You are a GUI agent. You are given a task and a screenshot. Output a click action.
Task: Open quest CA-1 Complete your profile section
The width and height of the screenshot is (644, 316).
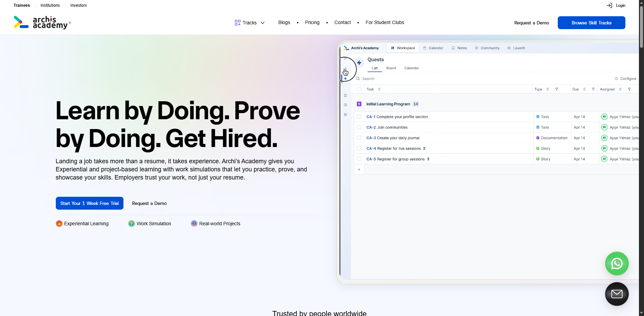pos(397,117)
